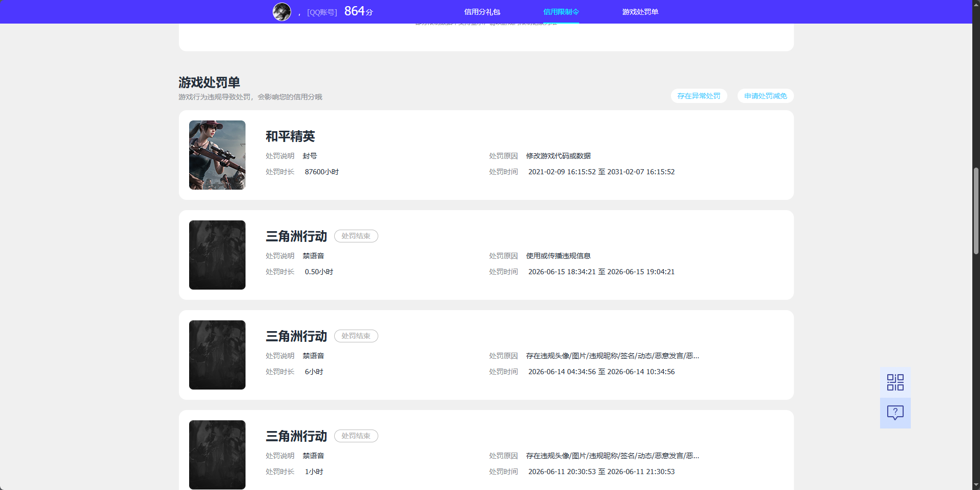The image size is (980, 490).
Task: Switch to 信用分礼包 tab
Action: point(482,12)
